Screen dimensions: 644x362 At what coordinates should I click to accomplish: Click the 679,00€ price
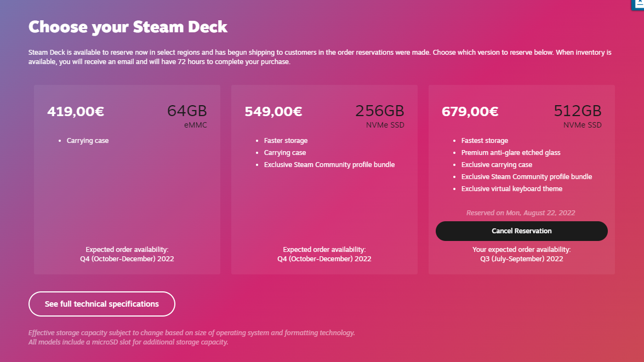pyautogui.click(x=470, y=112)
